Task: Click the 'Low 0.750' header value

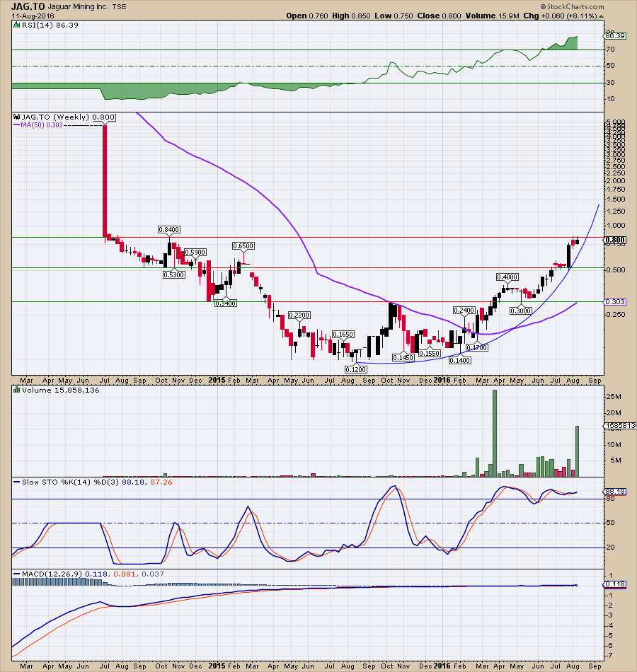Action: (394, 16)
